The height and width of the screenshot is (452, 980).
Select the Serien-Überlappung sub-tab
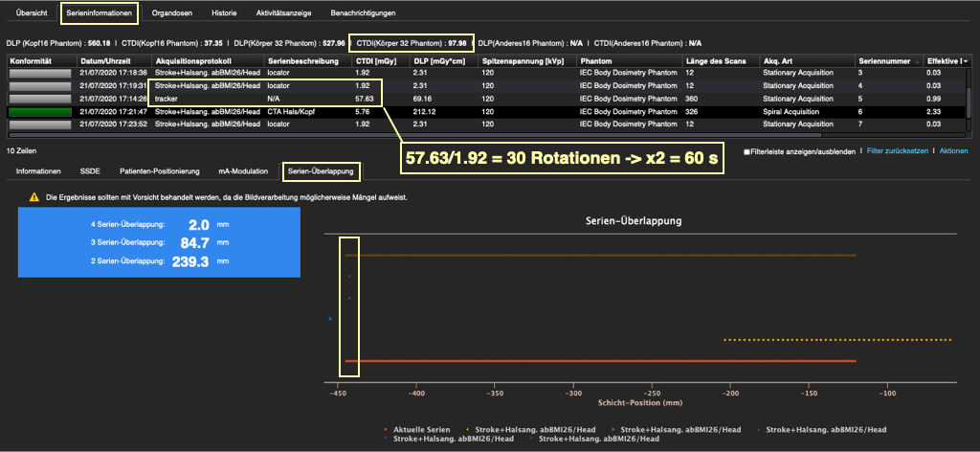pyautogui.click(x=321, y=170)
